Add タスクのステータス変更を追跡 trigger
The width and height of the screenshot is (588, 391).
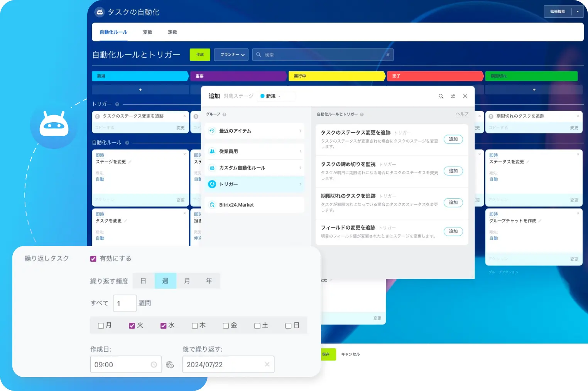click(453, 139)
